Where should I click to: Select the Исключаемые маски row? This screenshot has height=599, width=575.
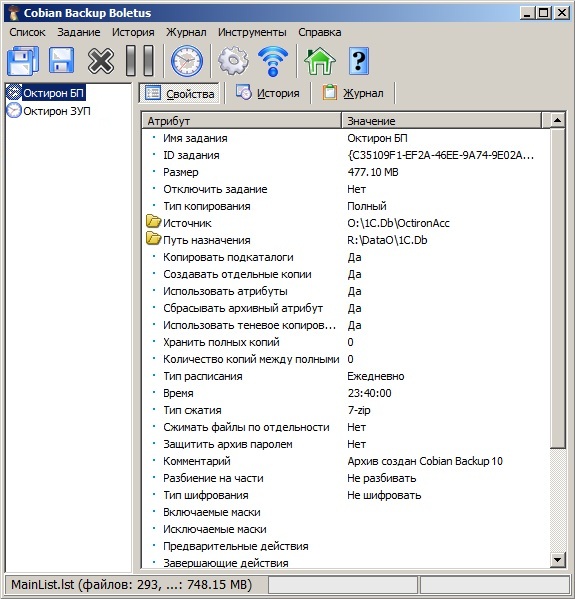[346, 529]
